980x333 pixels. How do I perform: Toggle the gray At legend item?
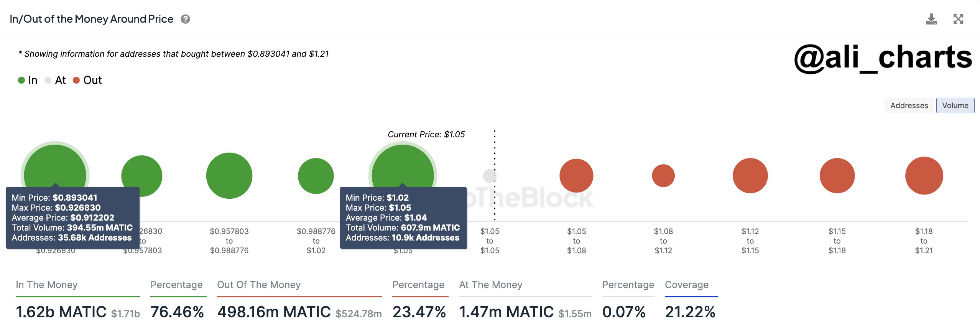[55, 80]
